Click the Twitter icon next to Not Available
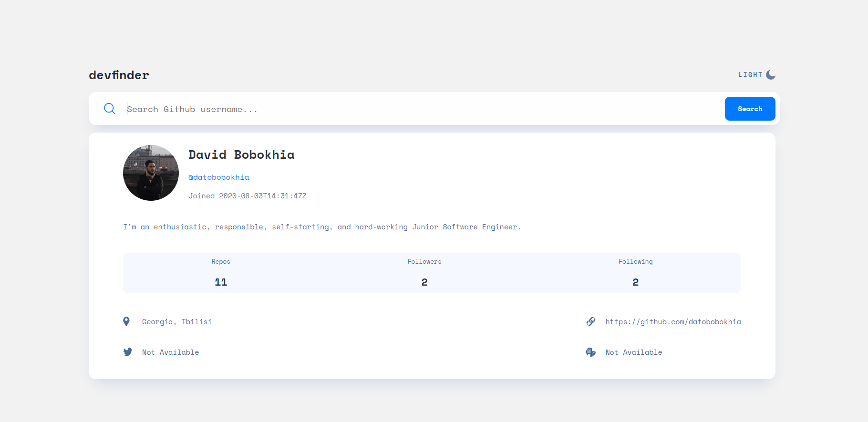868x422 pixels. click(x=127, y=352)
